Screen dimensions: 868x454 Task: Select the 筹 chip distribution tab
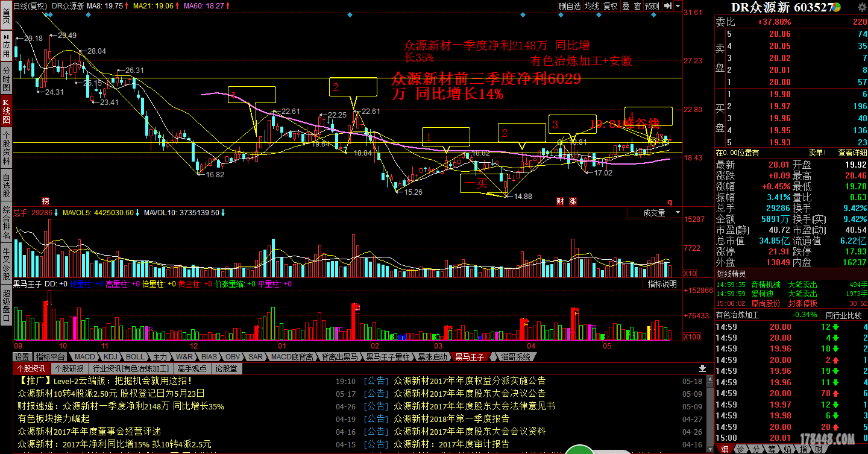(772, 449)
